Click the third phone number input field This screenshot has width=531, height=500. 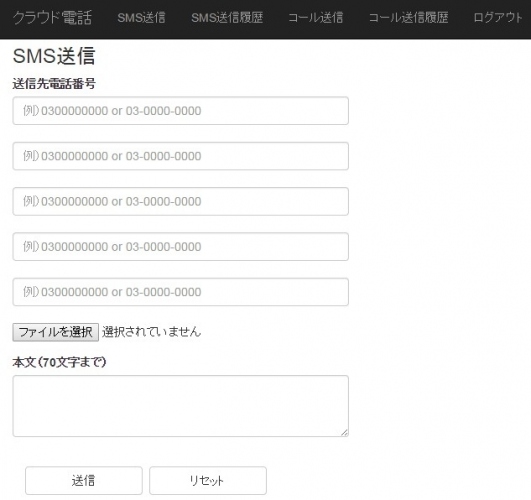[180, 202]
